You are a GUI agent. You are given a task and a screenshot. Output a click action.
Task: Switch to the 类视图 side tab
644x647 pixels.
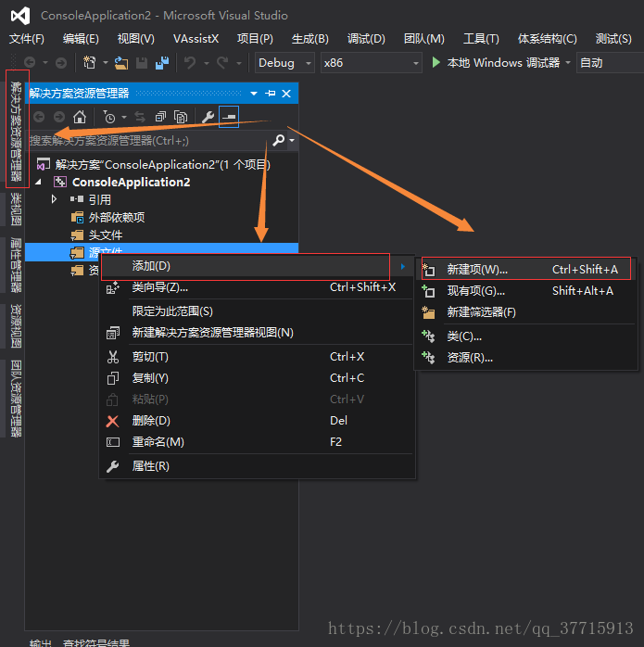tap(16, 209)
